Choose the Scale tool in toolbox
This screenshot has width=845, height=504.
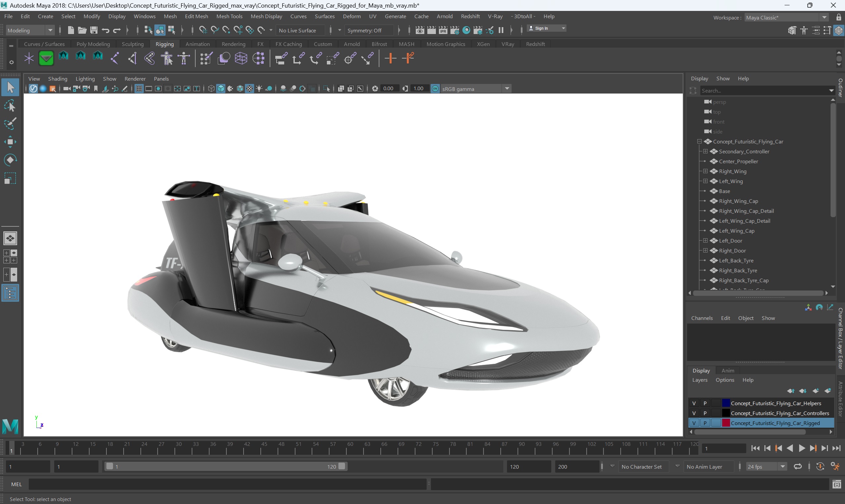tap(10, 178)
